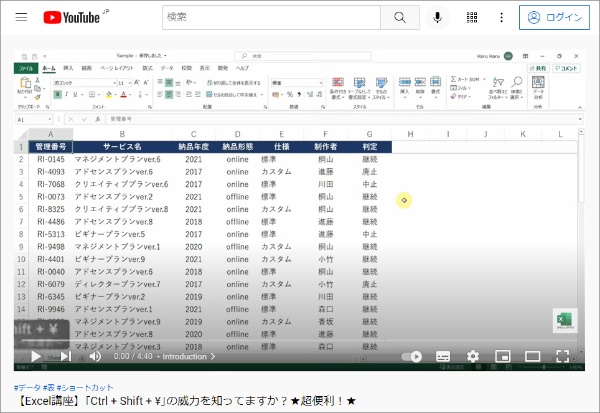Screen dimensions: 600x413
Task: Click the オート SUM sigma button
Action: (465, 79)
